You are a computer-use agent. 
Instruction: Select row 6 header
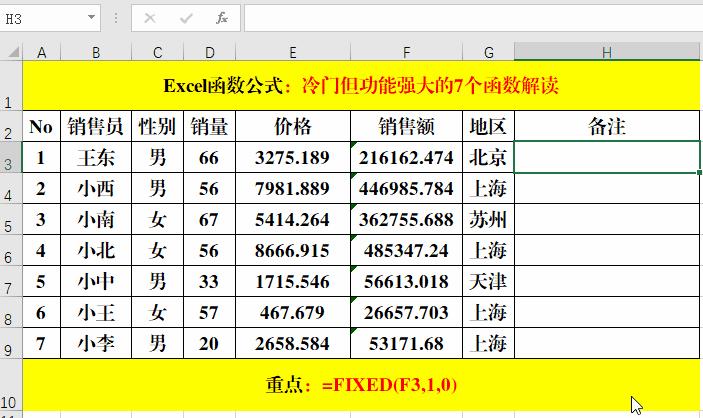tap(11, 250)
